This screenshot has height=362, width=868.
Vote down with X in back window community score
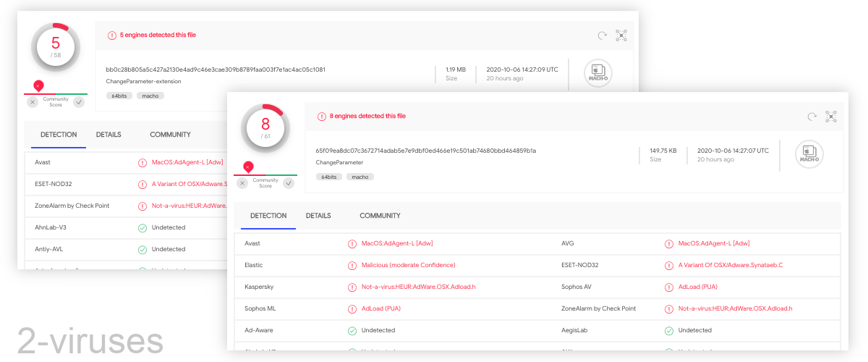pos(33,102)
